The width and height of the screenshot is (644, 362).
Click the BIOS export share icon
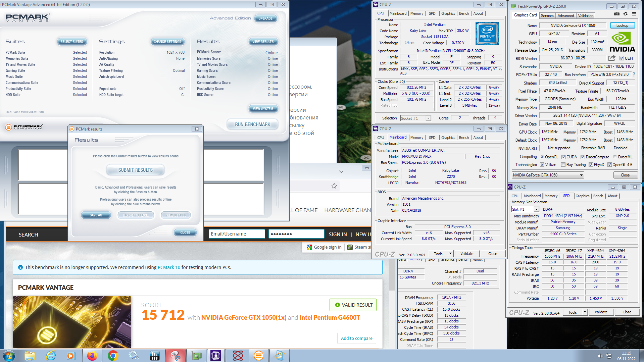point(612,58)
